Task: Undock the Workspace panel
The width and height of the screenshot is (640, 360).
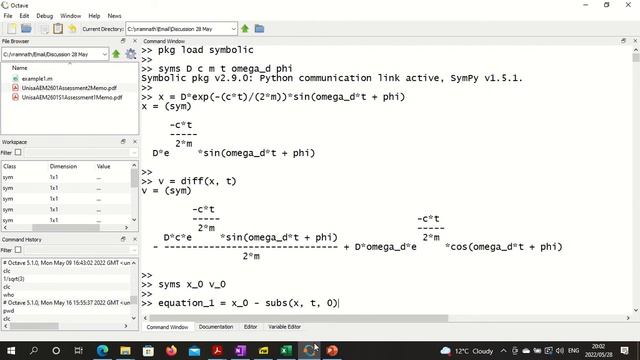Action: coord(123,142)
